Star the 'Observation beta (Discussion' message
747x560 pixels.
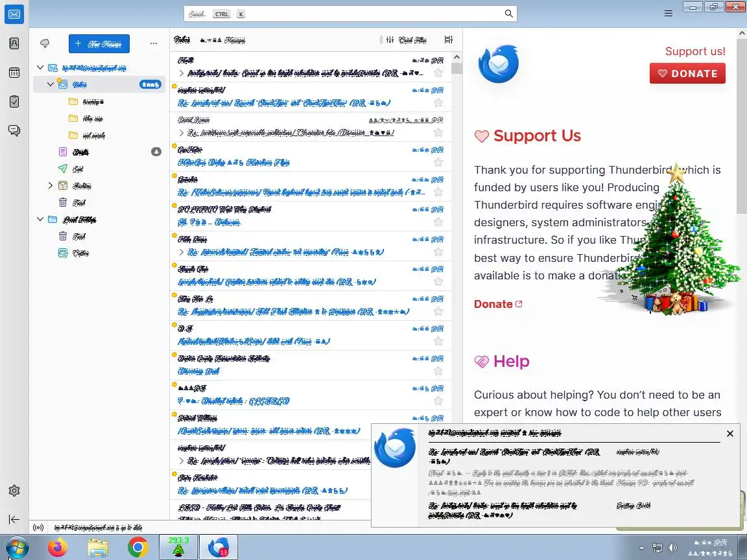pyautogui.click(x=438, y=132)
